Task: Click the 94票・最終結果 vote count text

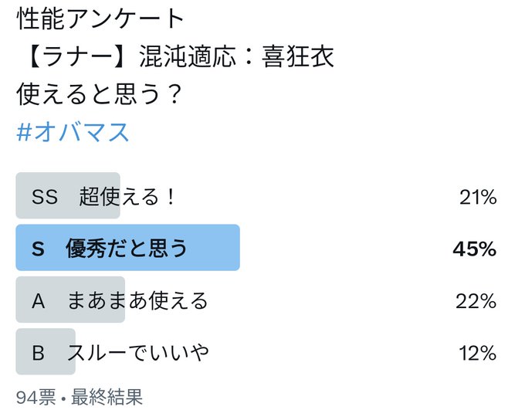Action: [x=80, y=398]
